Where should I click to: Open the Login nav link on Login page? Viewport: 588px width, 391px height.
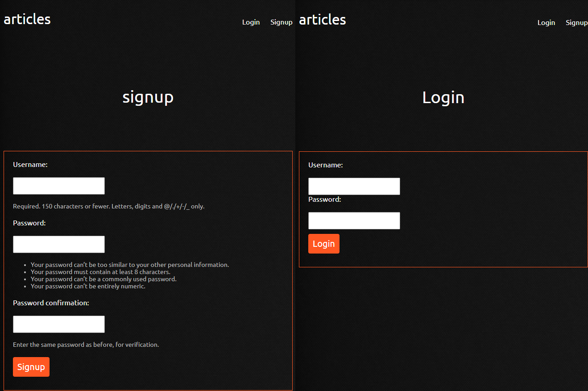(546, 22)
